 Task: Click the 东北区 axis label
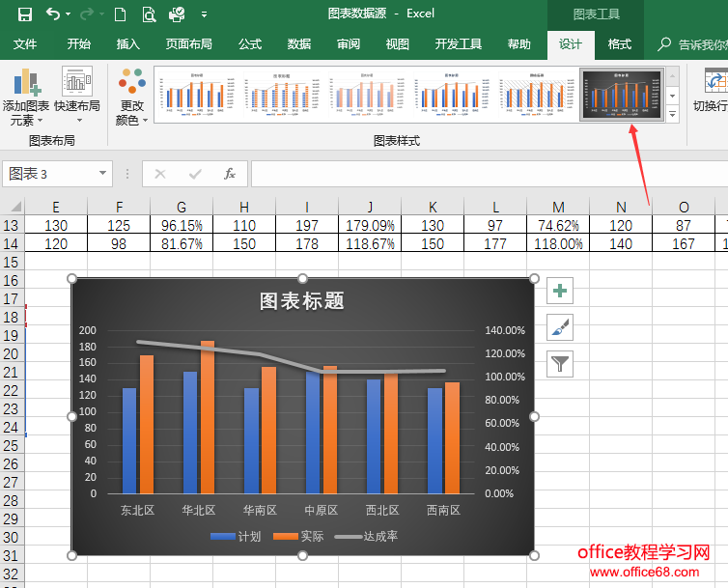coord(137,510)
